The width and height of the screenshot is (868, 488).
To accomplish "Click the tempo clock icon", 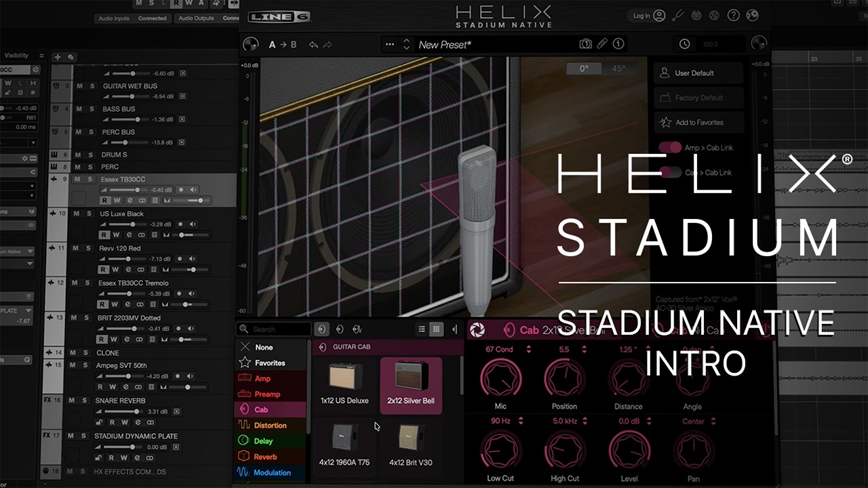I will pos(685,44).
